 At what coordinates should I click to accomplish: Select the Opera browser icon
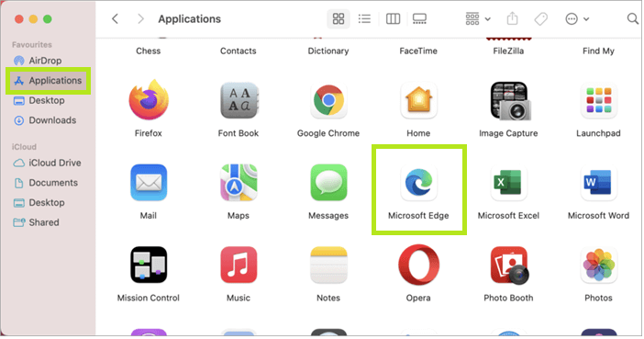pyautogui.click(x=418, y=265)
